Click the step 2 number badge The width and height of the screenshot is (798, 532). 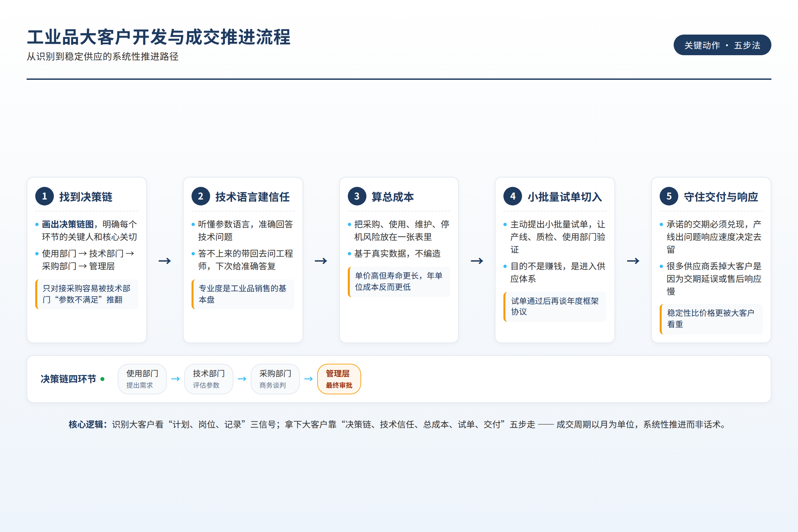pyautogui.click(x=200, y=196)
